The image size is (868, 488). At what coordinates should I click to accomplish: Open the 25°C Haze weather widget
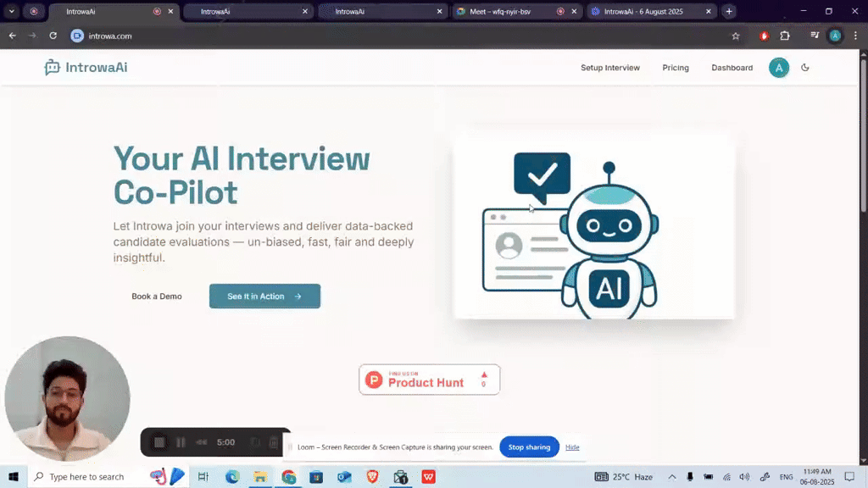623,476
